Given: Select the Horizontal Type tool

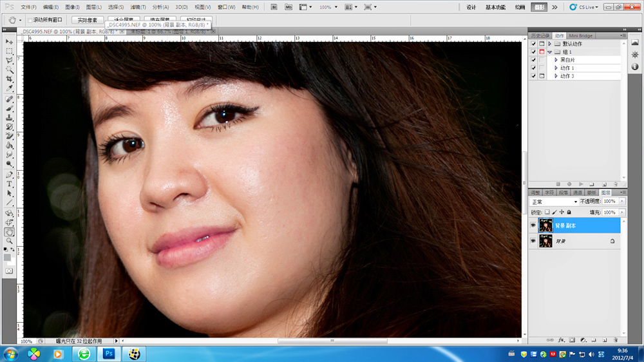Looking at the screenshot, I should click(10, 184).
